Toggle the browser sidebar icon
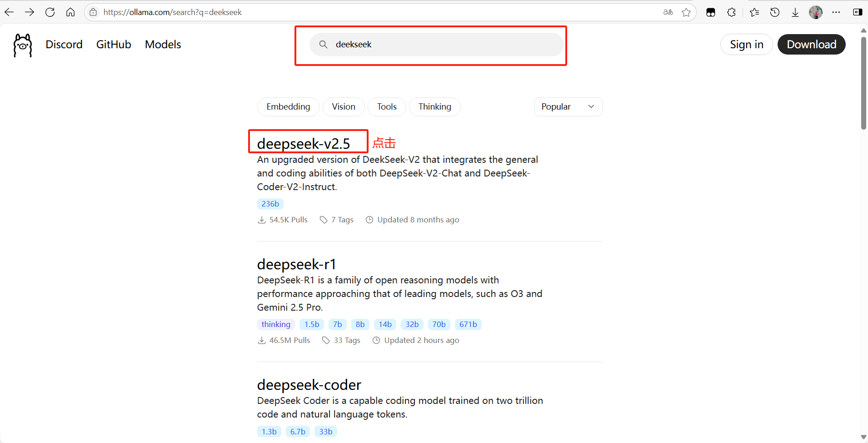 [x=858, y=12]
